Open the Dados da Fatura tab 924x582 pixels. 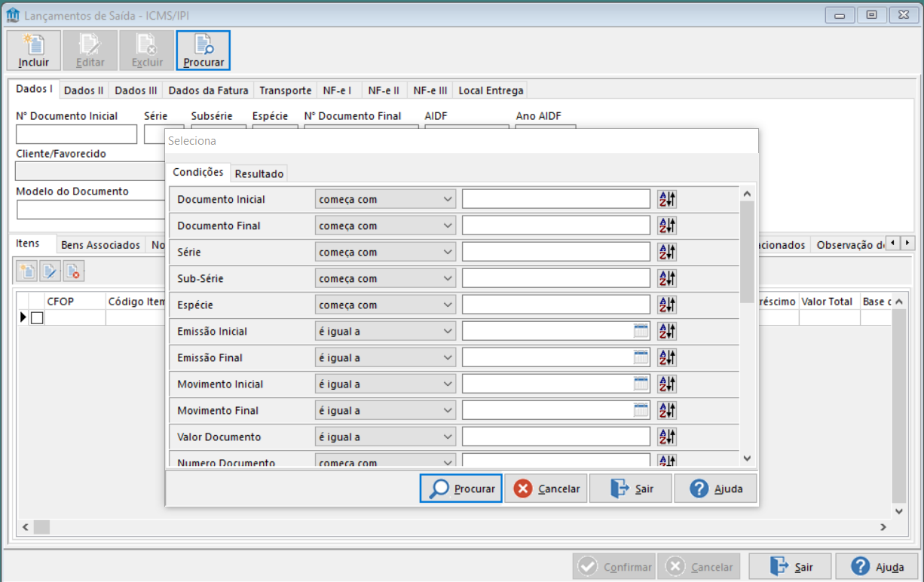[208, 90]
